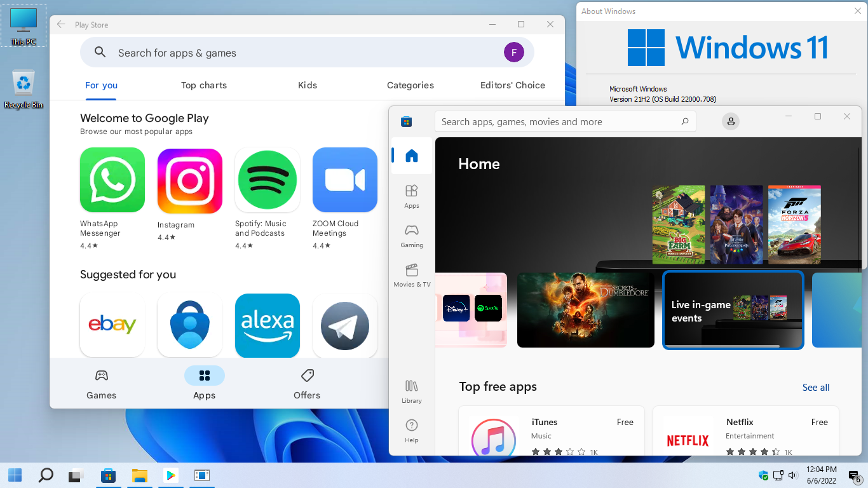Image resolution: width=868 pixels, height=488 pixels.
Task: Open the Categories tab
Action: 410,85
